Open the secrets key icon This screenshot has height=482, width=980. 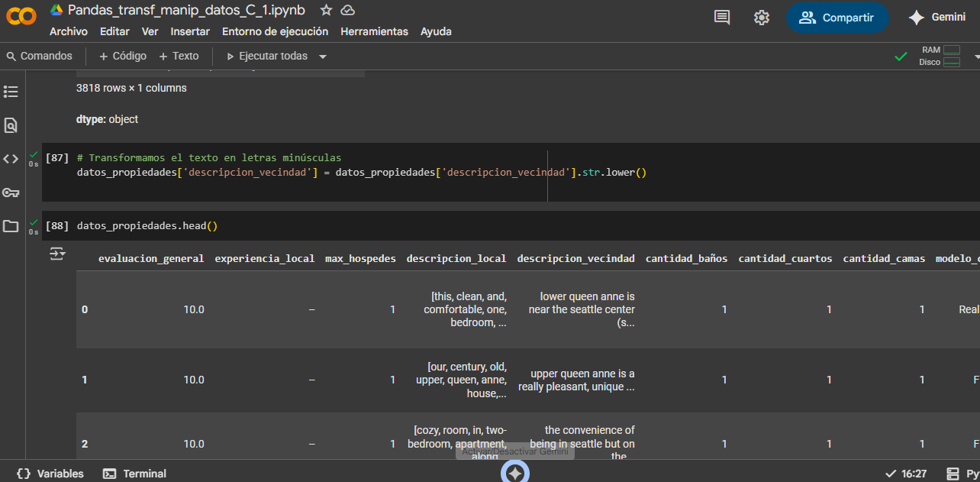point(11,192)
